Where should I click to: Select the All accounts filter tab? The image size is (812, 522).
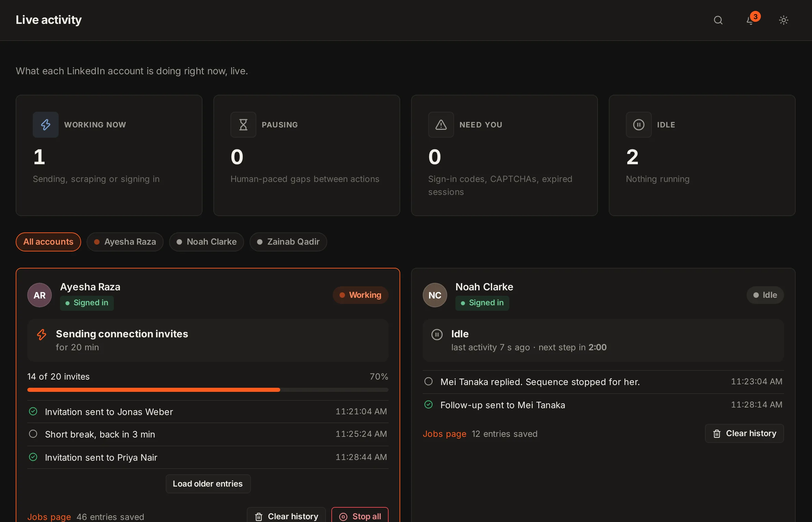[48, 242]
